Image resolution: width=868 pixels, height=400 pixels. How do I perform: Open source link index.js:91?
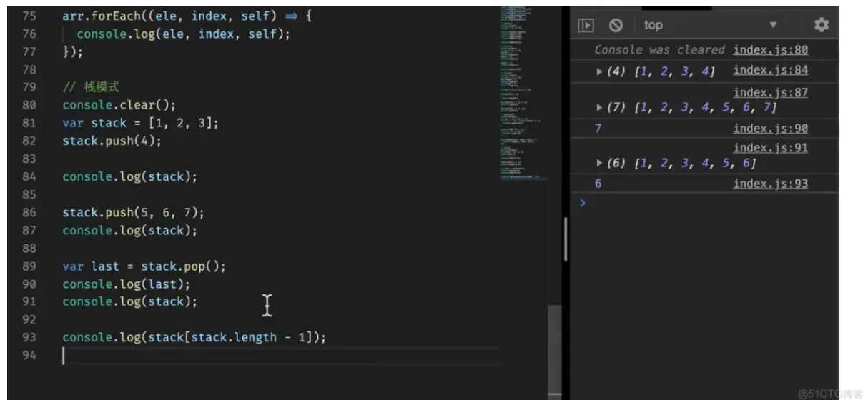coord(770,149)
